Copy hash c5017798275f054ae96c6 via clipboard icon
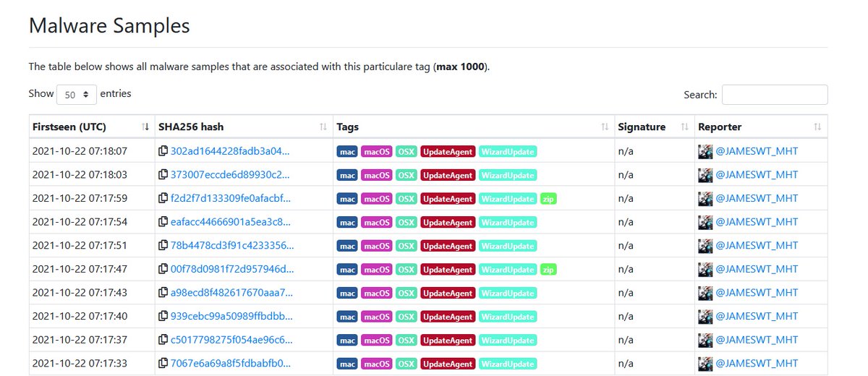868x376 pixels. (163, 340)
